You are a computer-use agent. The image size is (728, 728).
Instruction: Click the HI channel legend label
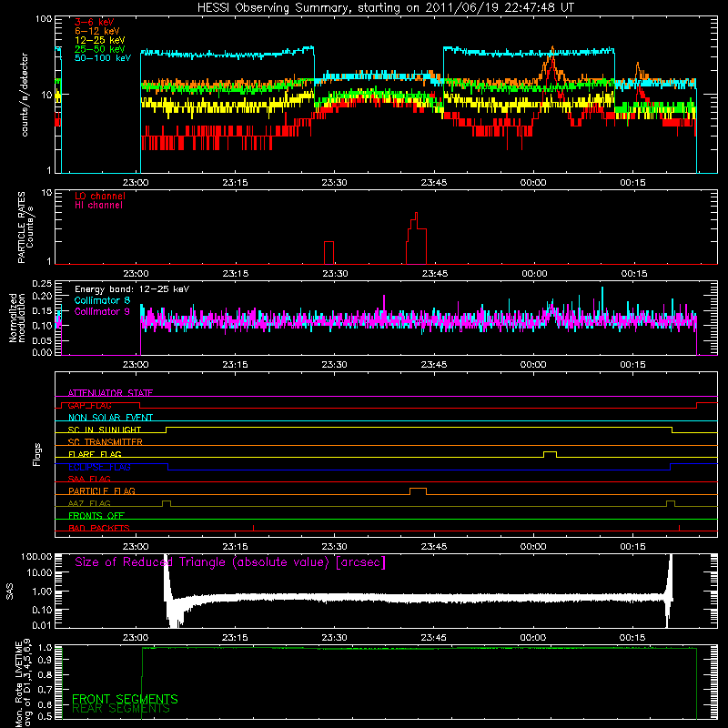pos(98,206)
